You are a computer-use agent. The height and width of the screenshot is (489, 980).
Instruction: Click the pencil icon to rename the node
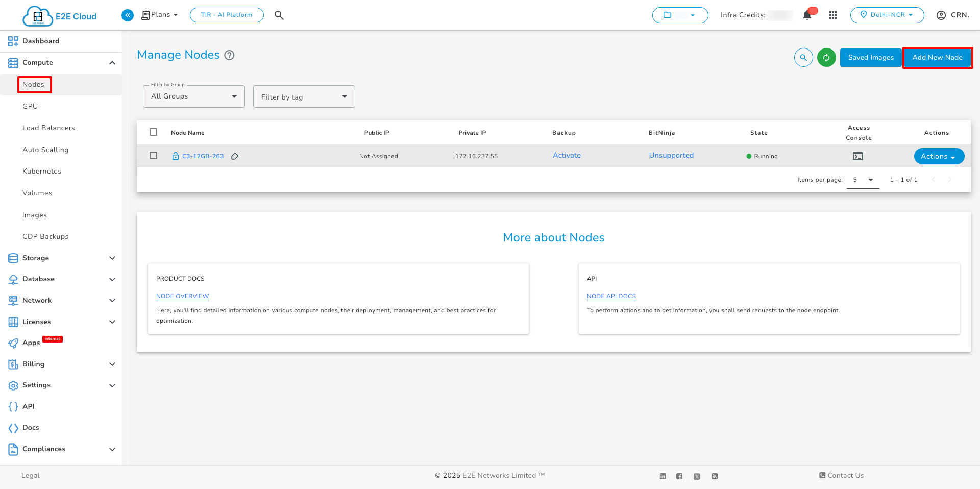point(235,156)
